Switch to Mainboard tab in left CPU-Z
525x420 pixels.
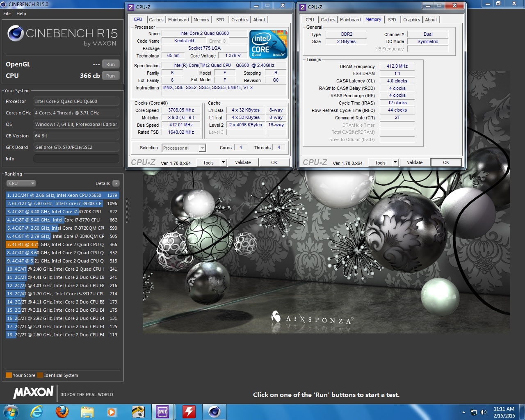(x=178, y=20)
